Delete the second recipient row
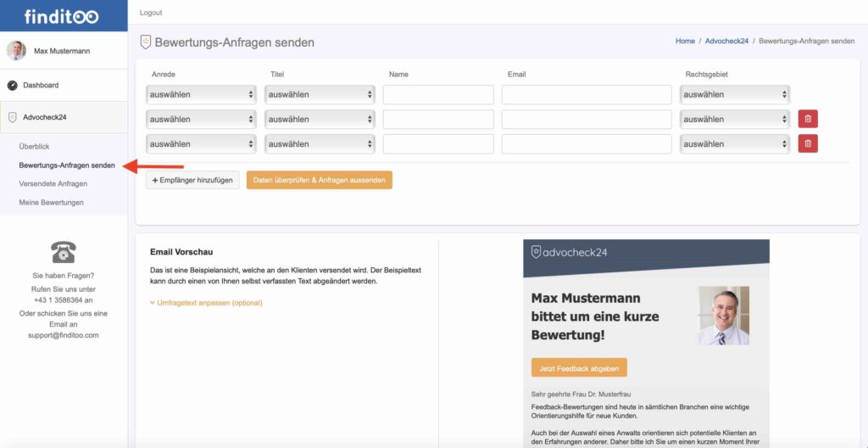The height and width of the screenshot is (448, 868). 807,120
